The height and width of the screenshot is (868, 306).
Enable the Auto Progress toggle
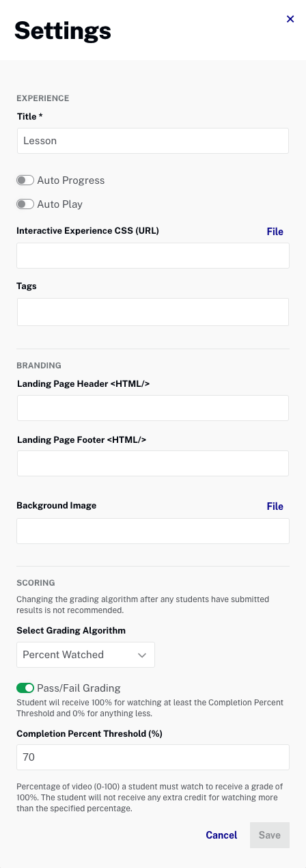[25, 180]
